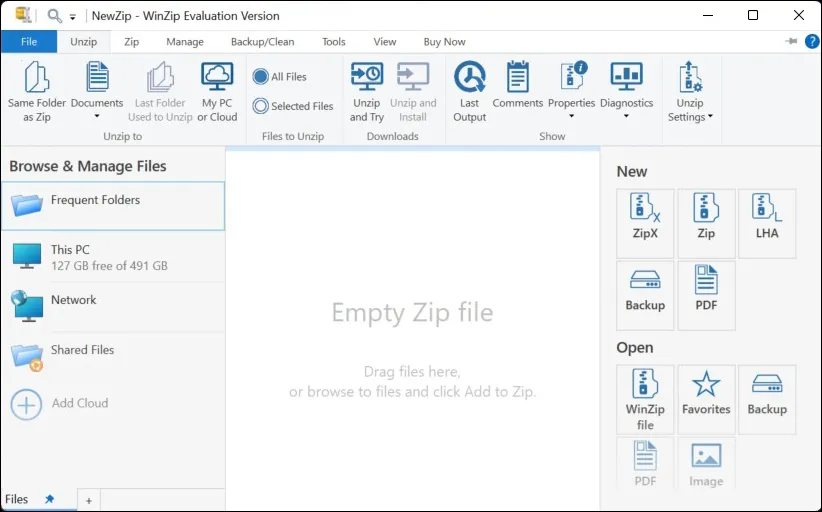
Task: Create a new PDF
Action: (x=706, y=296)
